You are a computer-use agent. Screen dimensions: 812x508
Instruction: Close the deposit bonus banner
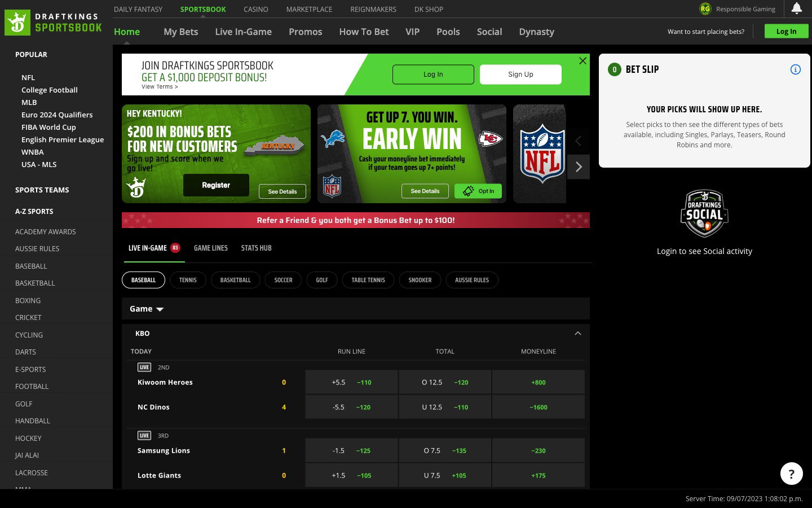click(x=582, y=61)
